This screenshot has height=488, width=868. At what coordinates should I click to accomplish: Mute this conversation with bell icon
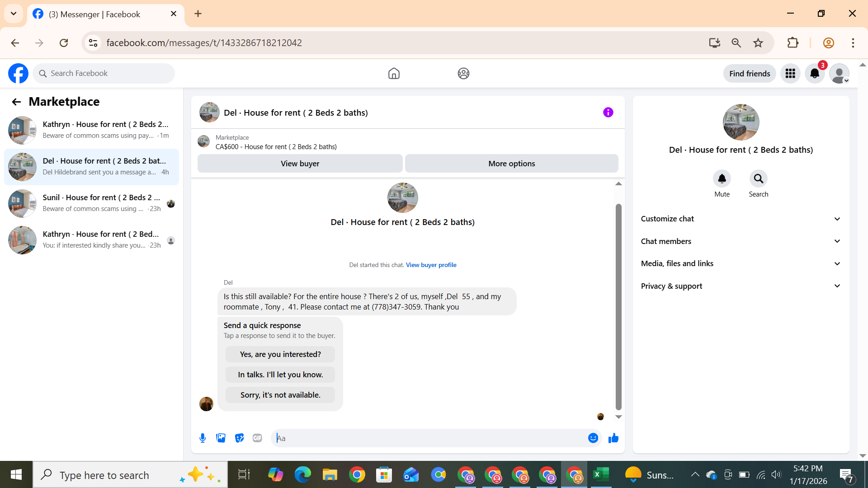(x=722, y=179)
